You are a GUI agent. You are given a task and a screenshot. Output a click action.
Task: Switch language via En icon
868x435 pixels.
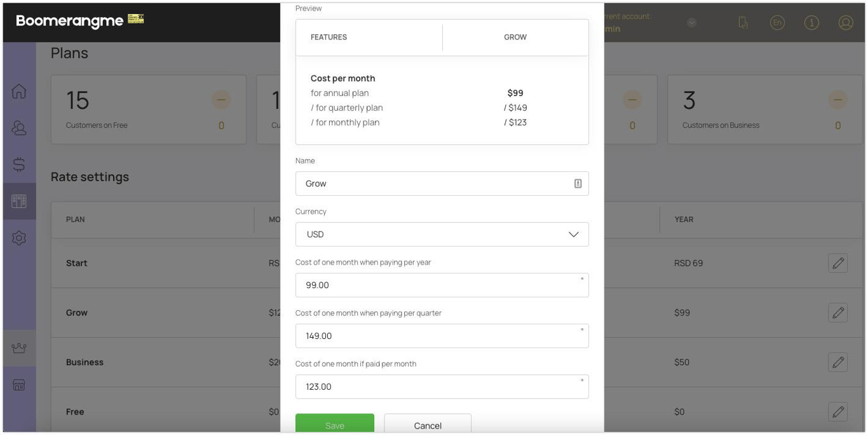776,23
